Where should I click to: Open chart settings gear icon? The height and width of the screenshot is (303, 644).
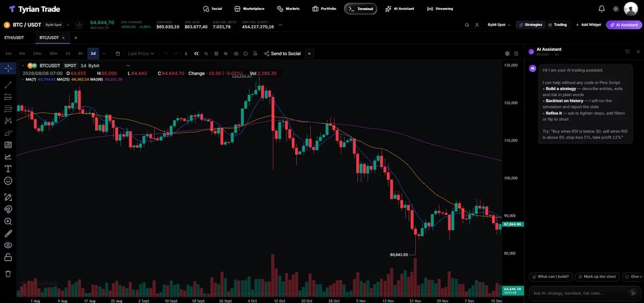point(508,54)
